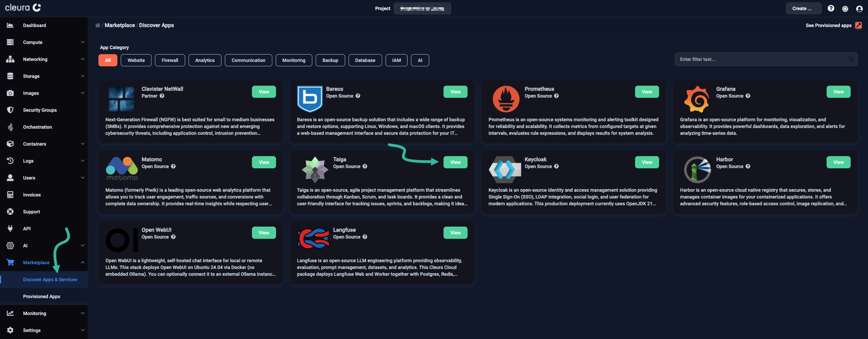Screen dimensions: 868x339
Task: Go to Dashboard in sidebar
Action: pyautogui.click(x=34, y=25)
